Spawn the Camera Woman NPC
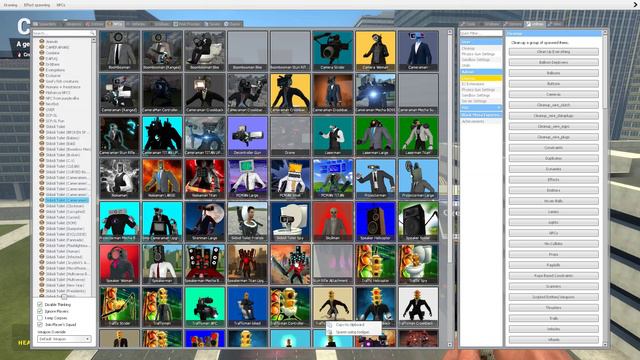 [x=375, y=51]
